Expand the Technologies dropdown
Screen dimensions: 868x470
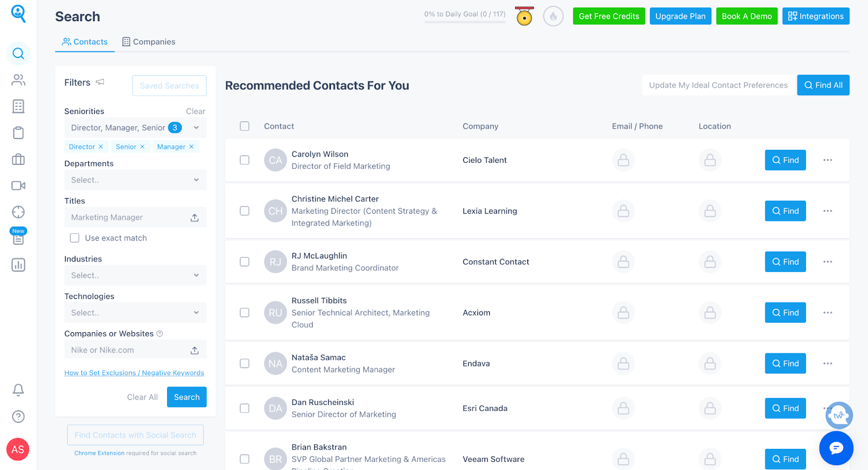coord(135,313)
